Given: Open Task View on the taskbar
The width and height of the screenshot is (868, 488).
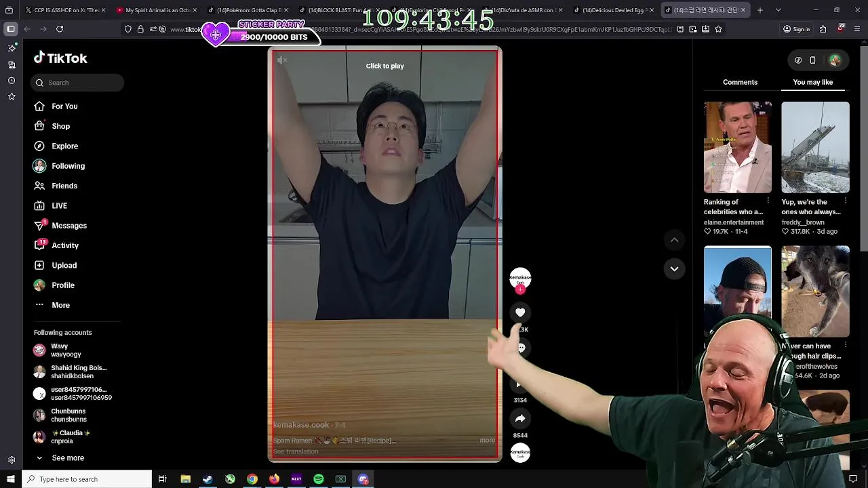Looking at the screenshot, I should [163, 479].
